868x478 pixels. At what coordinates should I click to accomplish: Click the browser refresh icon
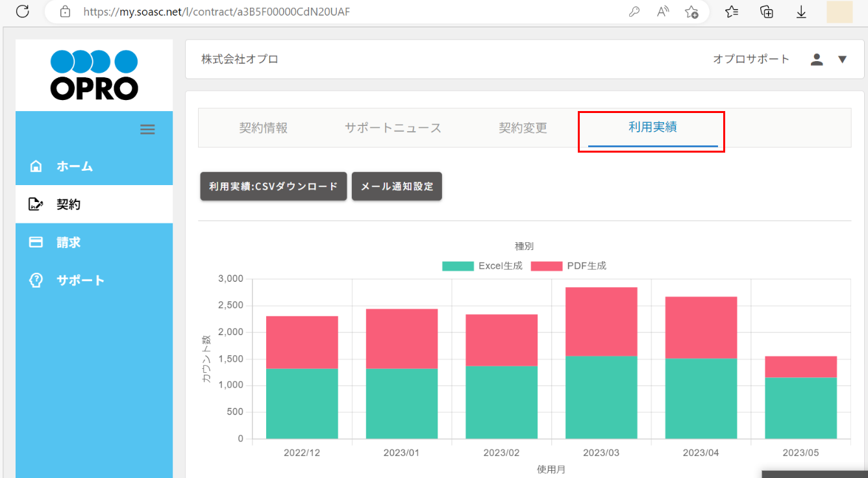pos(23,12)
